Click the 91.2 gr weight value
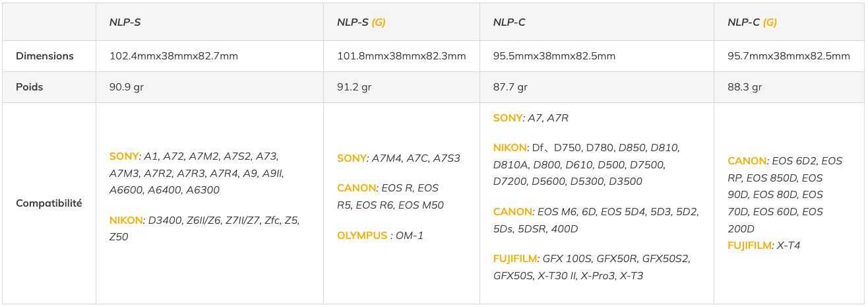 pyautogui.click(x=354, y=87)
